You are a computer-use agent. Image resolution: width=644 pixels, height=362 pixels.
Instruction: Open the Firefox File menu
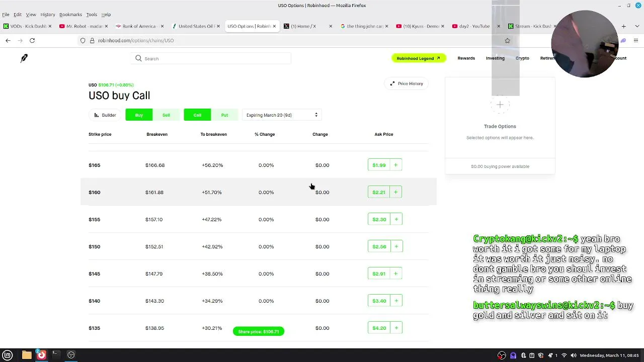6,15
